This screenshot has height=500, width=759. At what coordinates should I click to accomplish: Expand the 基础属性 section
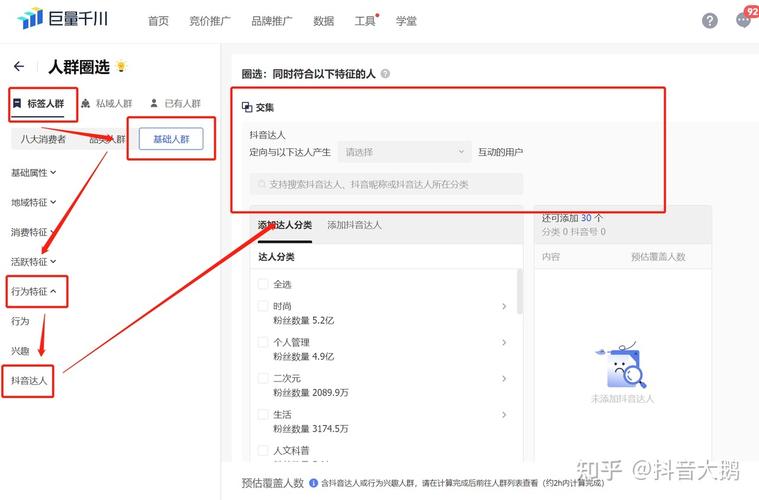click(33, 173)
